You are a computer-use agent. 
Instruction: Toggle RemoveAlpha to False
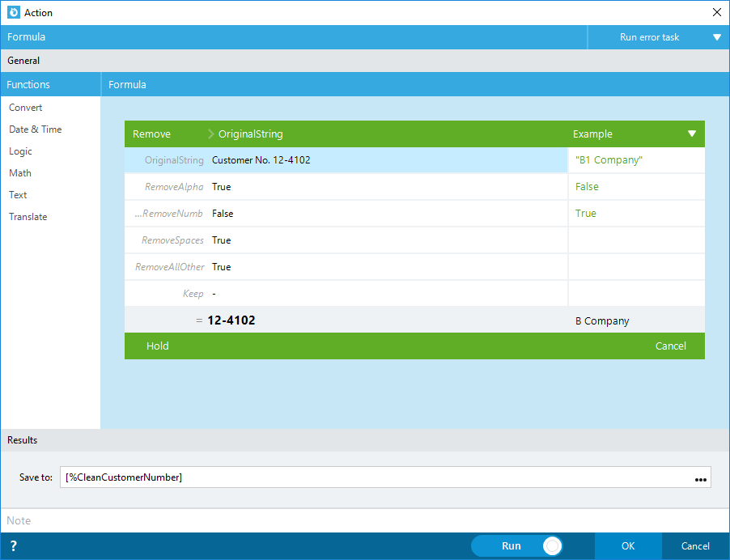coord(221,186)
